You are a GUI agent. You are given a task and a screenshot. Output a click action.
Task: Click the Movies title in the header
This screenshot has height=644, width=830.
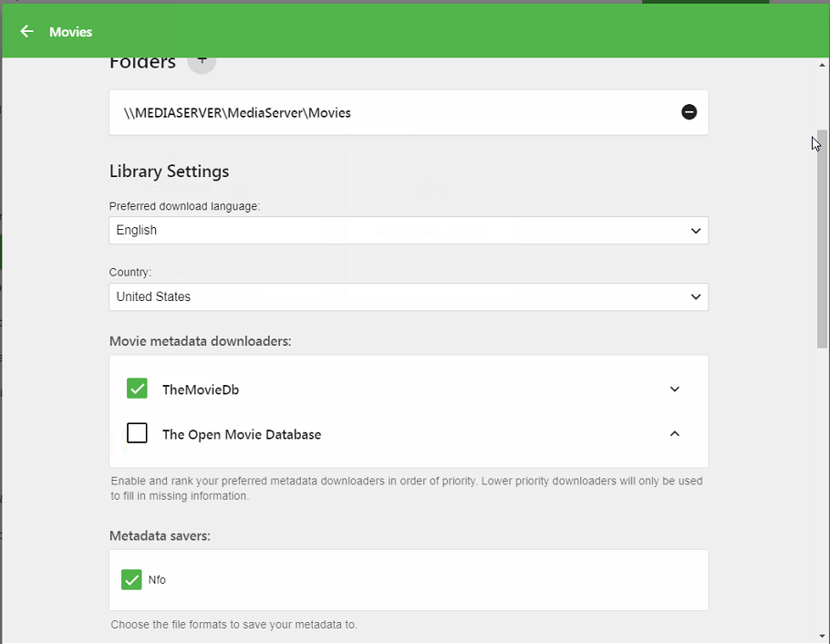71,32
